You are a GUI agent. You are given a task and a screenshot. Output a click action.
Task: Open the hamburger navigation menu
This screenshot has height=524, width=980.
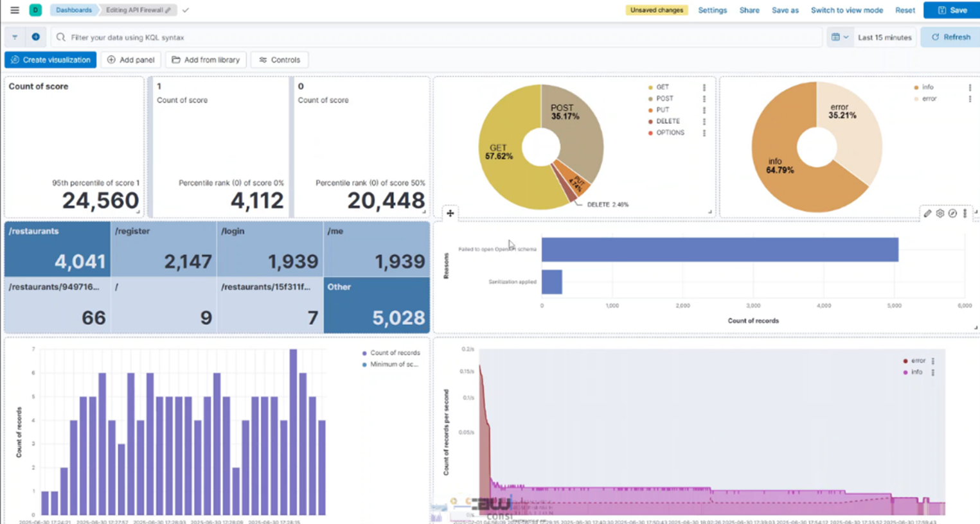(15, 10)
